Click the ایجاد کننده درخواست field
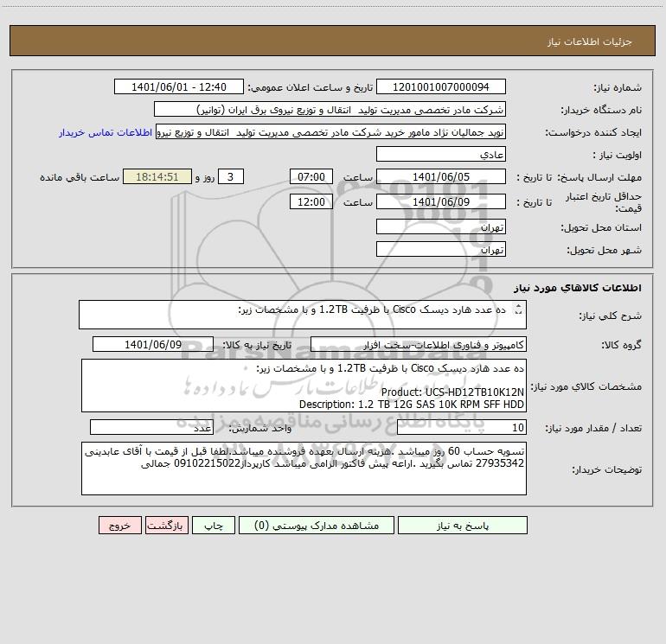 pos(331,131)
